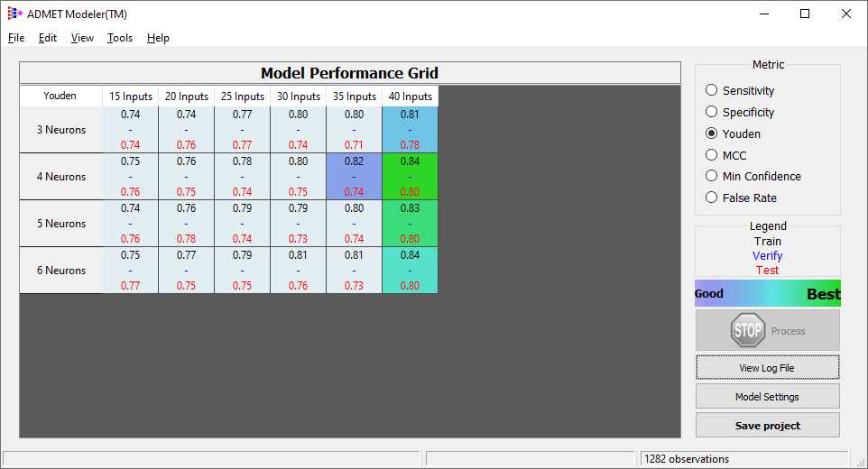Switch metric to False Rate
The height and width of the screenshot is (469, 868).
click(711, 198)
